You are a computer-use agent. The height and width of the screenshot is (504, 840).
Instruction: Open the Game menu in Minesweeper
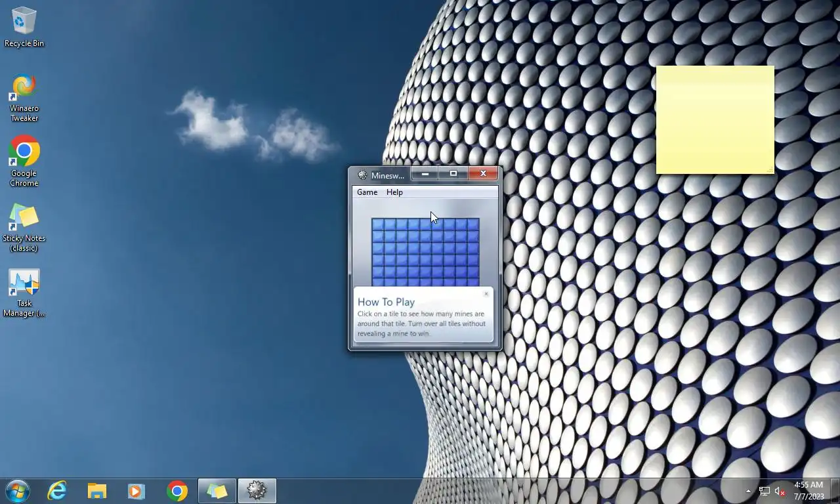(367, 192)
